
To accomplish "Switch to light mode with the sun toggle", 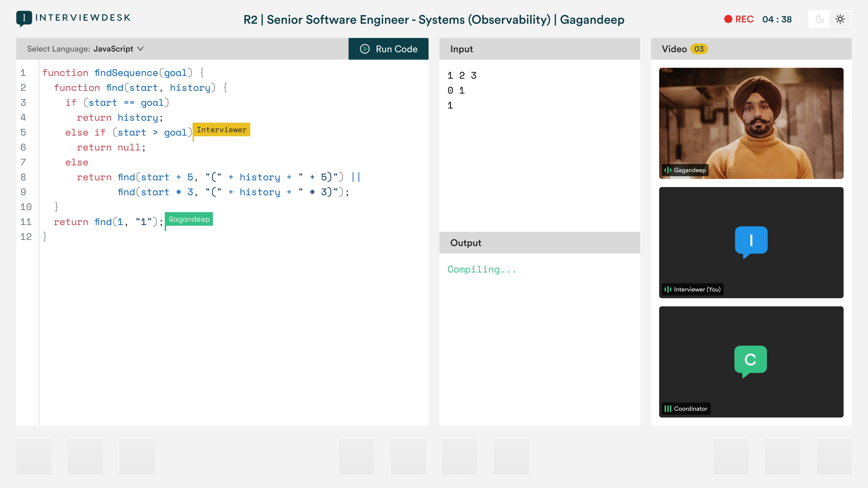I will pyautogui.click(x=840, y=19).
